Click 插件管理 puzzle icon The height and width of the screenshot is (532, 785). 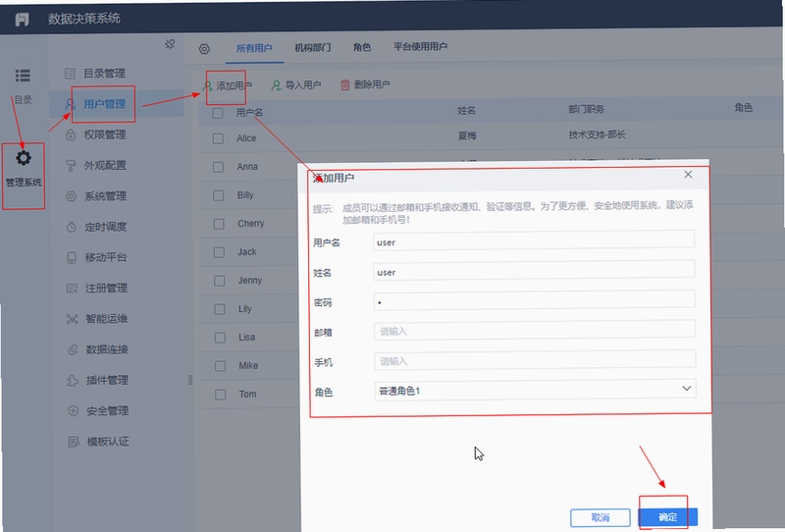coord(73,380)
